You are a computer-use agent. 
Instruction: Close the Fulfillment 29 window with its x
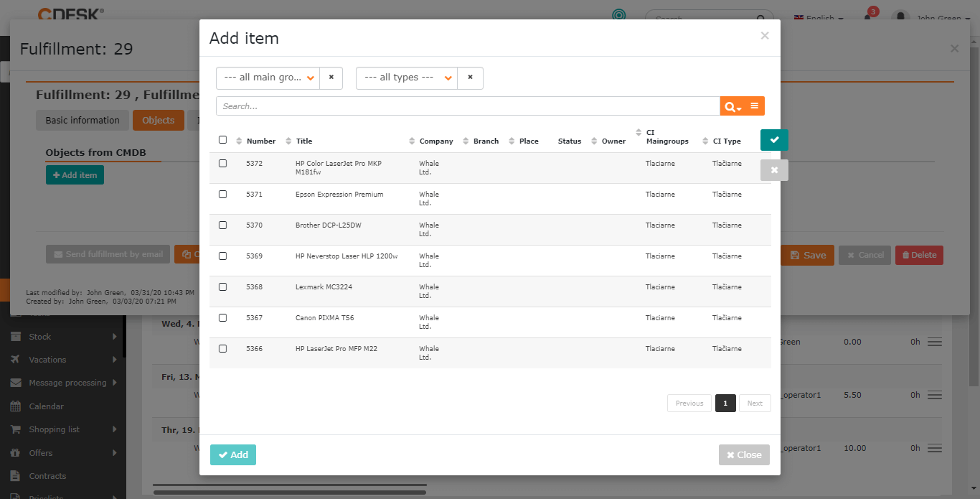coord(954,49)
